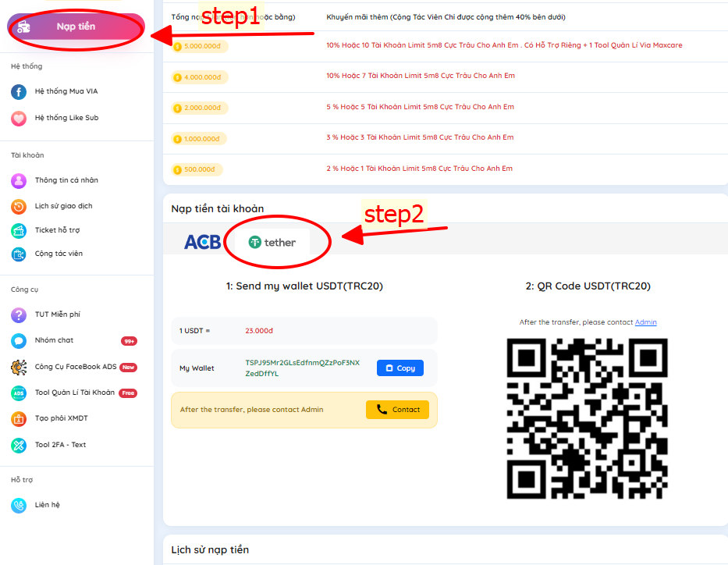728x565 pixels.
Task: Click the coin icon on the 500.000đ tier
Action: (177, 170)
